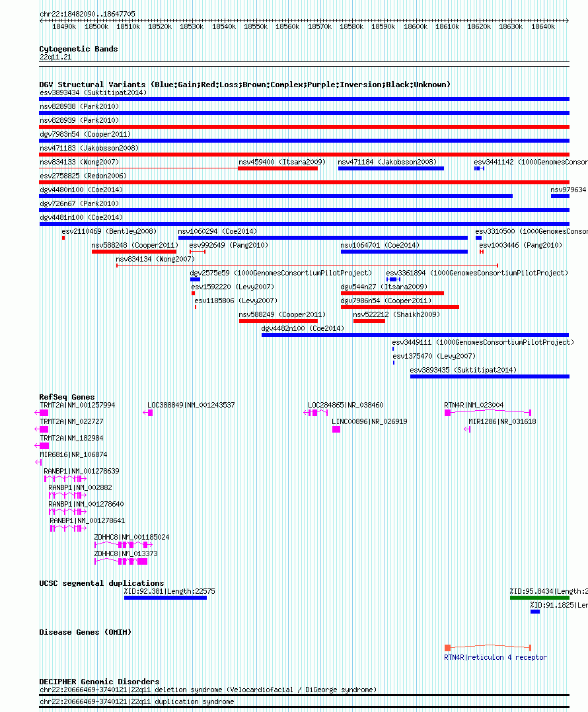Viewport: 588px width, 712px height.
Task: Click the esv3893434 (Suktitipat2014) gain bar
Action: (304, 99)
